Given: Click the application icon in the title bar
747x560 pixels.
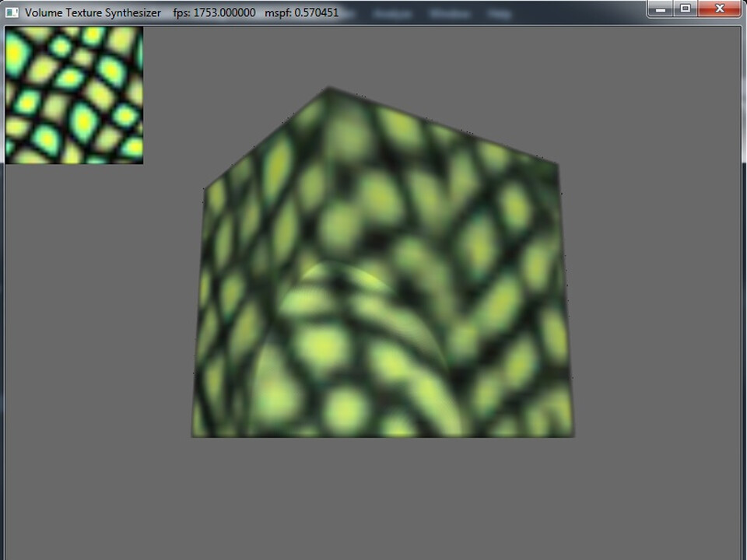Looking at the screenshot, I should pyautogui.click(x=12, y=12).
